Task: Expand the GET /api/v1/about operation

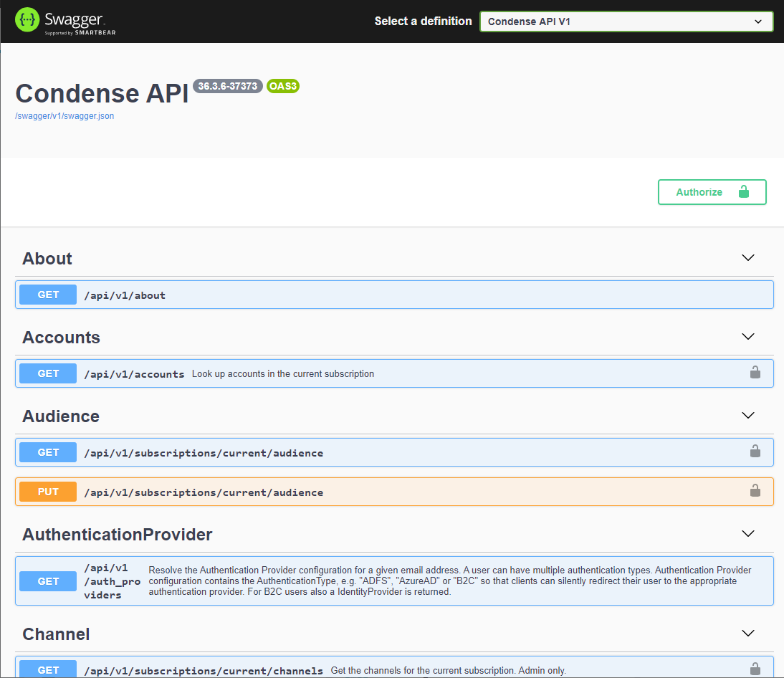Action: (394, 295)
